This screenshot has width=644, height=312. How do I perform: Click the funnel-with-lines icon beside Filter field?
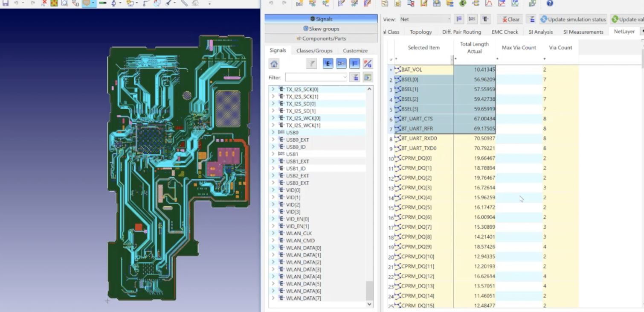[x=354, y=77]
